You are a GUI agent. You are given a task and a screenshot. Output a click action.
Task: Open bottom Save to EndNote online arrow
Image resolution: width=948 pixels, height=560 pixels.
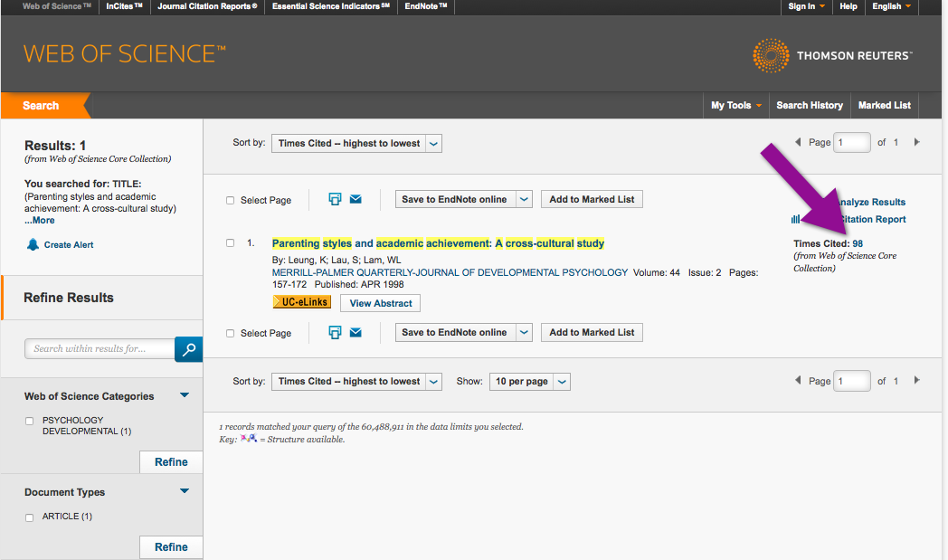524,332
